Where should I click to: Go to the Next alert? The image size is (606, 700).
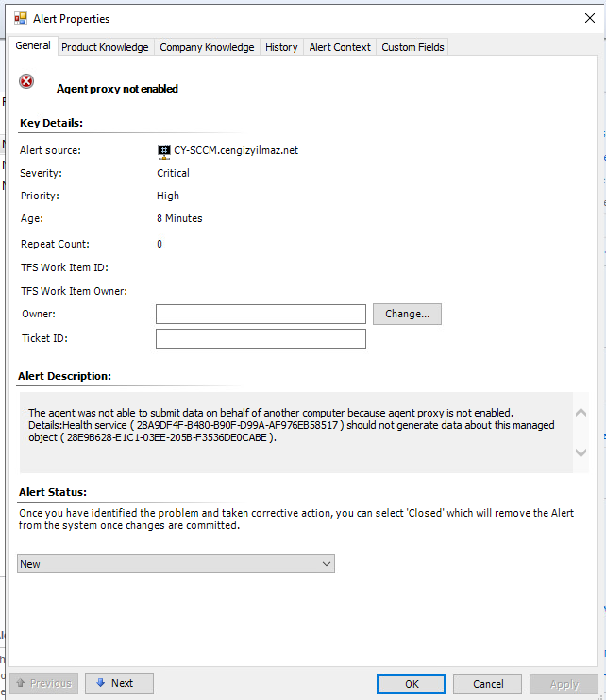click(x=119, y=683)
